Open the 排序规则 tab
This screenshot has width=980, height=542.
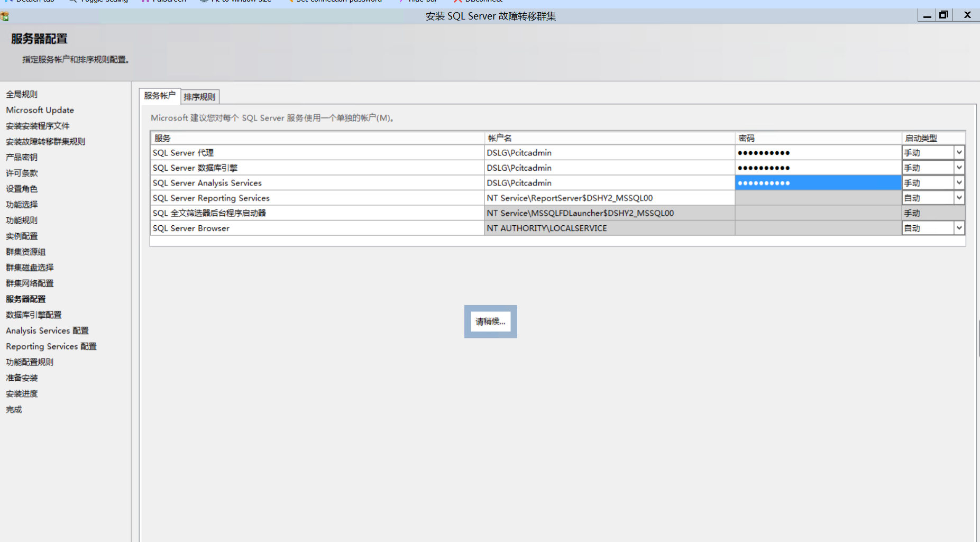point(200,97)
